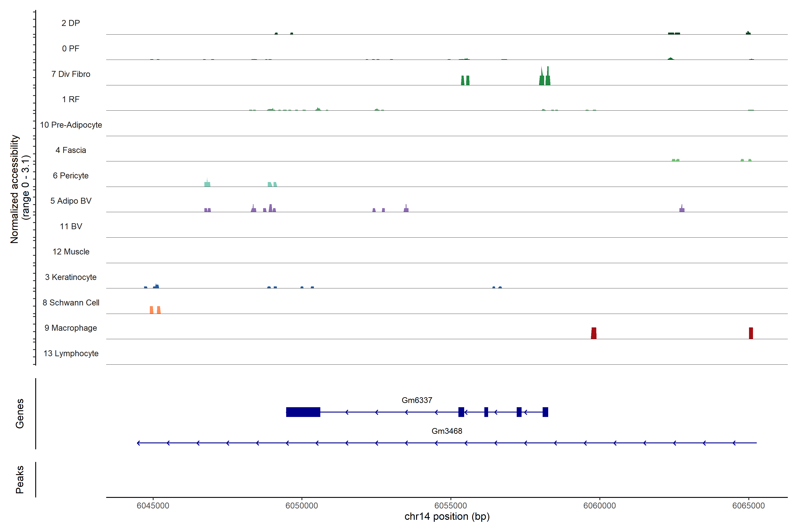The image size is (798, 532).
Task: Click the Gm3468 gene label
Action: tap(446, 431)
